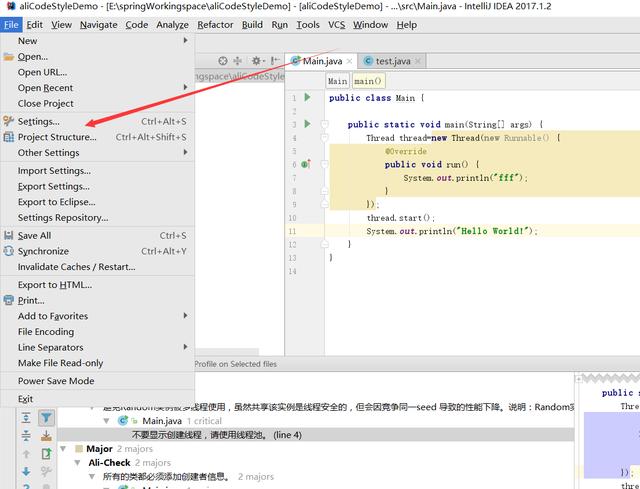Toggle Power Save Mode in File menu

56,381
